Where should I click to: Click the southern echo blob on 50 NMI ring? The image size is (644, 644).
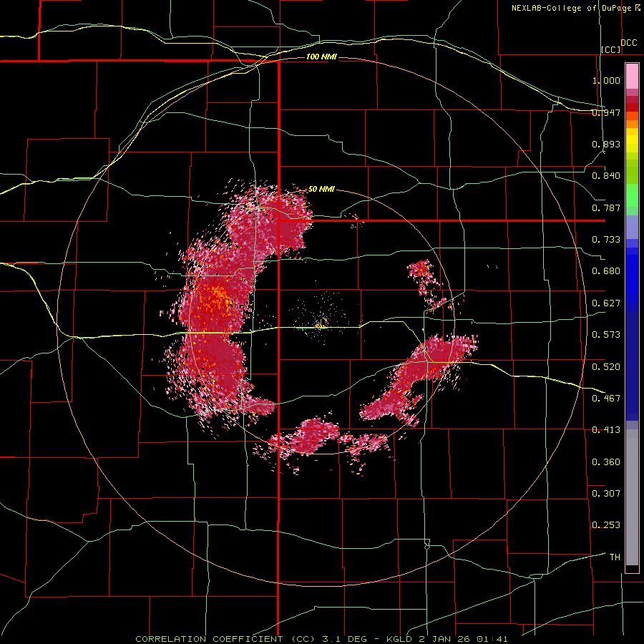(314, 437)
